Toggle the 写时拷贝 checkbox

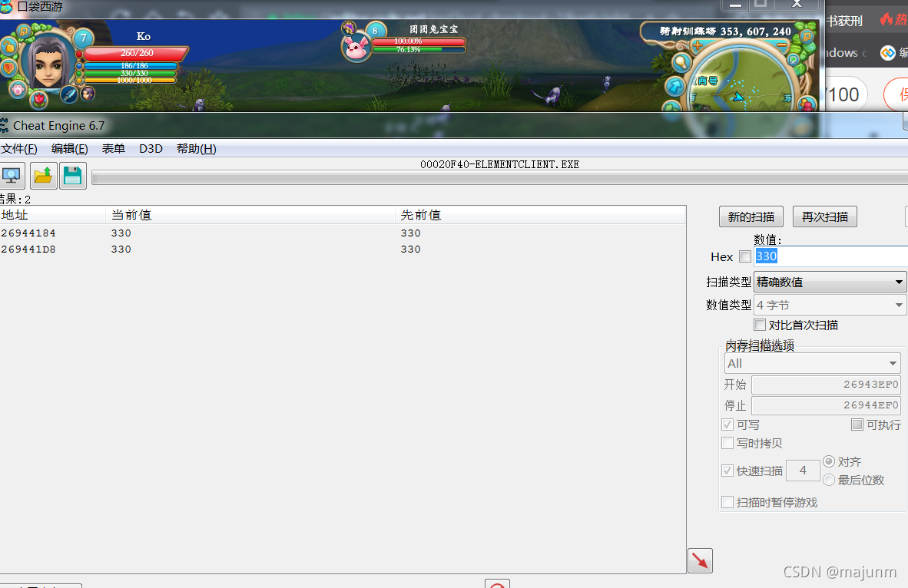(x=728, y=444)
